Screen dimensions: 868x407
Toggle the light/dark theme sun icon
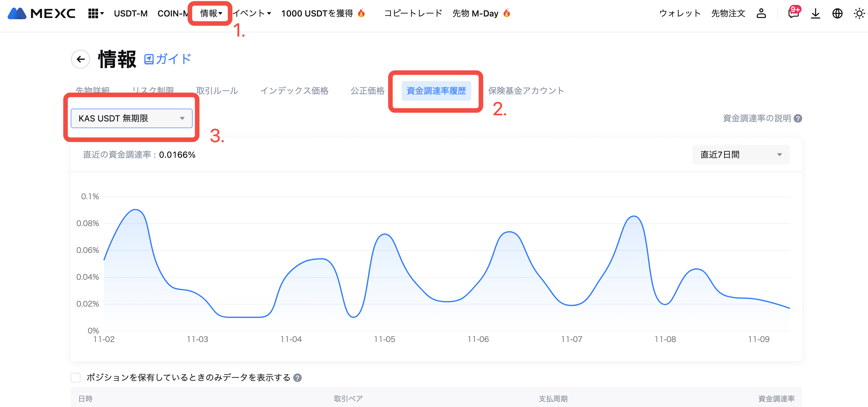click(x=859, y=13)
